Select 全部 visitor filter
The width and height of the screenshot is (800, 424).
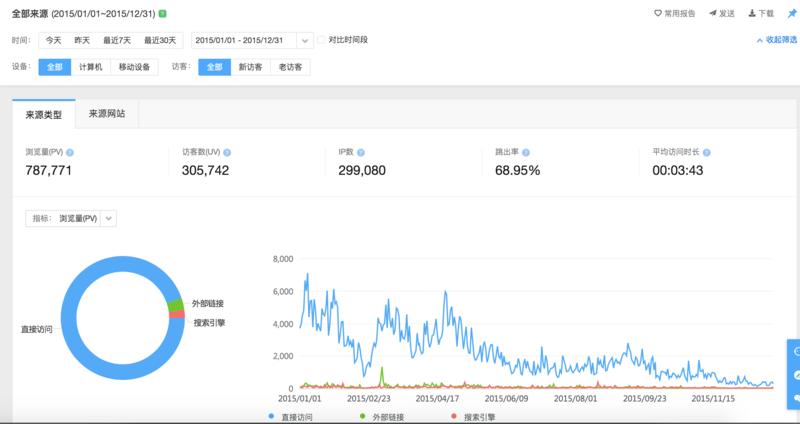coord(214,67)
